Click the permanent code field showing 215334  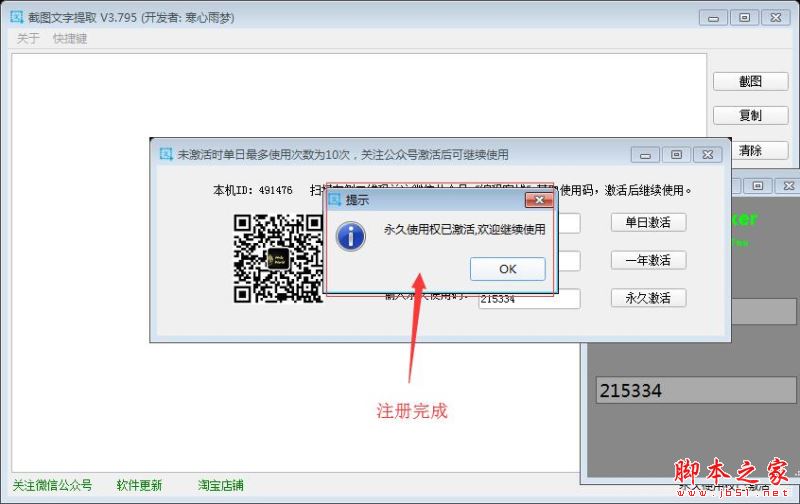point(529,299)
